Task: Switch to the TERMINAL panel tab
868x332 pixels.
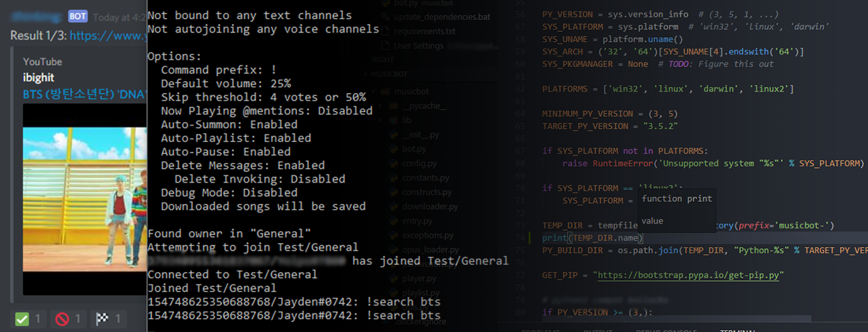Action: pyautogui.click(x=738, y=331)
